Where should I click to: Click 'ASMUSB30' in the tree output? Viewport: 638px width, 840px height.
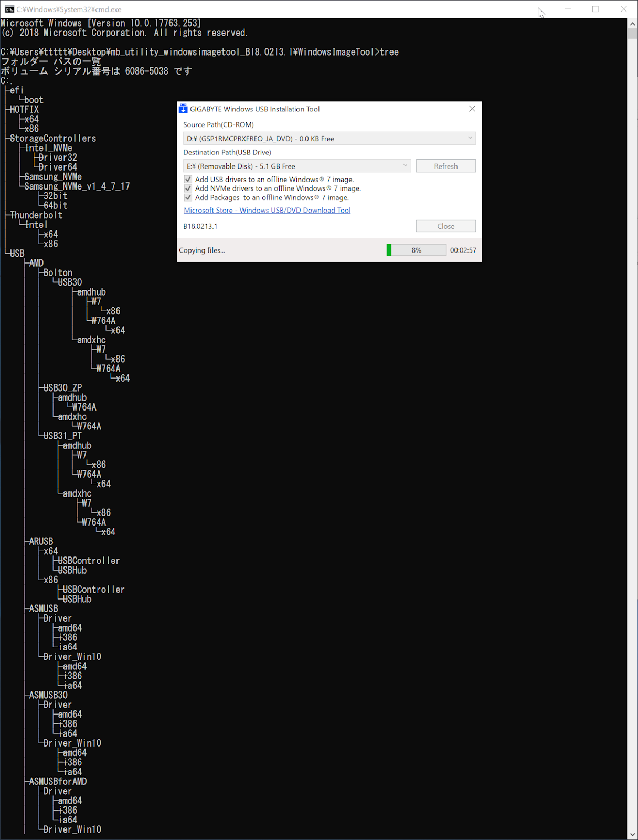(48, 695)
